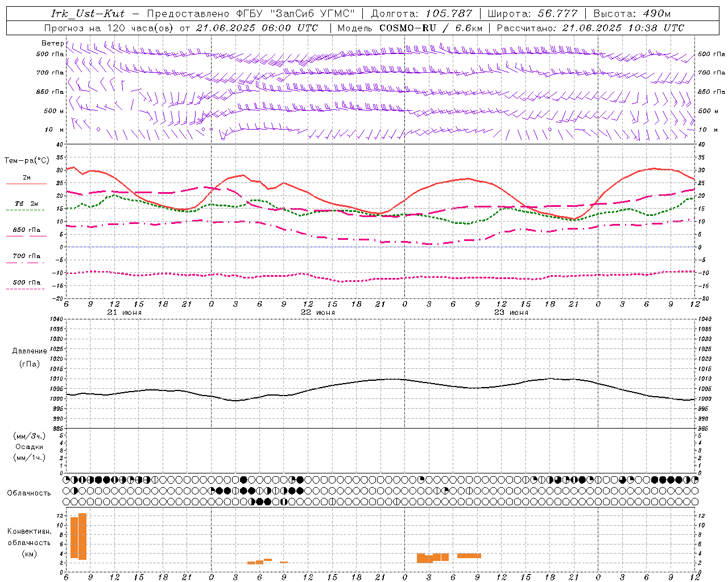Click the Давление pressure panel label
This screenshot has height=582, width=728.
pos(30,351)
